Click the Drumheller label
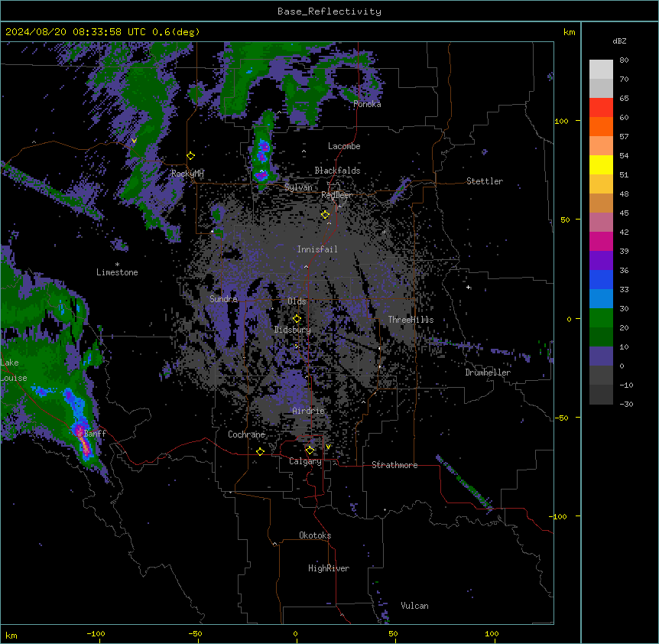 (488, 372)
